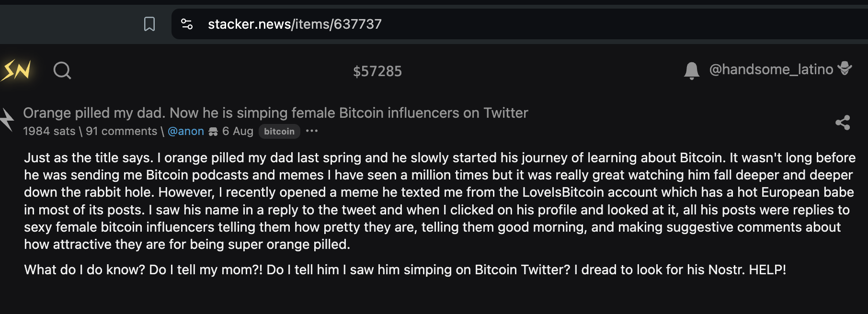Click the cowboy hat icon beside the username

coord(845,69)
